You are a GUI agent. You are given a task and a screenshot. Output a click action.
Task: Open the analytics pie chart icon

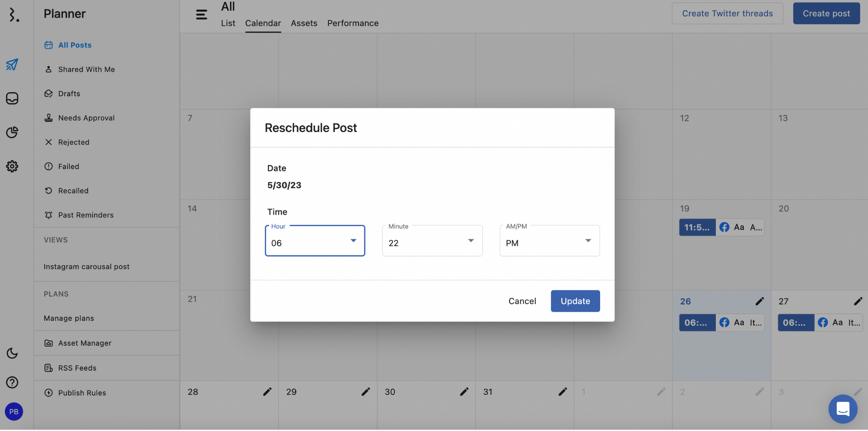coord(12,133)
